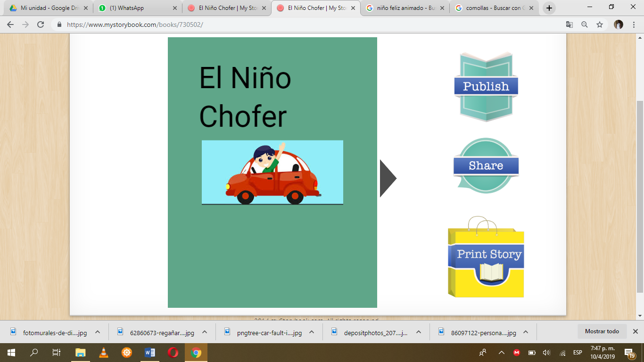Viewport: 644px width, 362px height.
Task: Change the ESP input language
Action: (x=578, y=353)
